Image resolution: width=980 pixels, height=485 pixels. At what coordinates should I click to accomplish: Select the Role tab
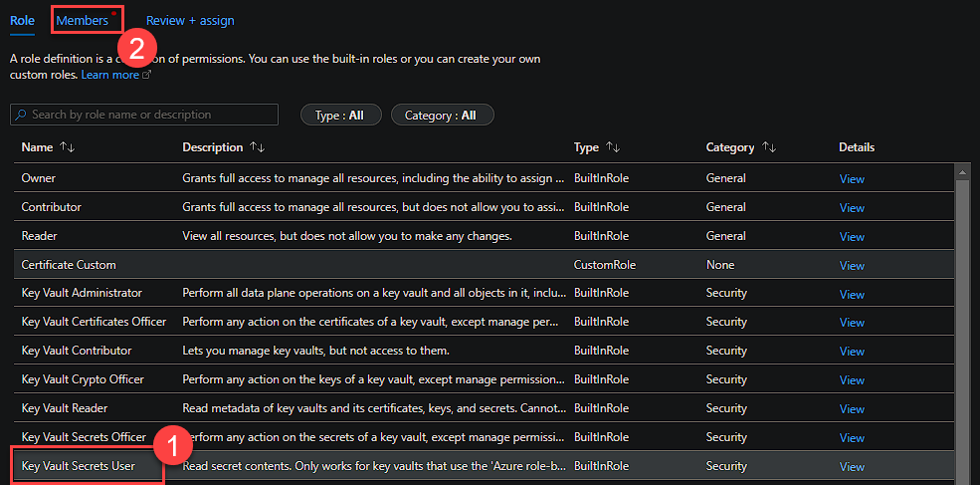click(22, 20)
